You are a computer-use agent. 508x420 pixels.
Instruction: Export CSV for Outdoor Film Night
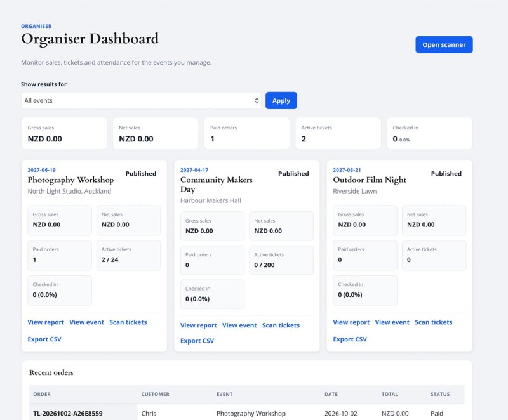pyautogui.click(x=350, y=339)
